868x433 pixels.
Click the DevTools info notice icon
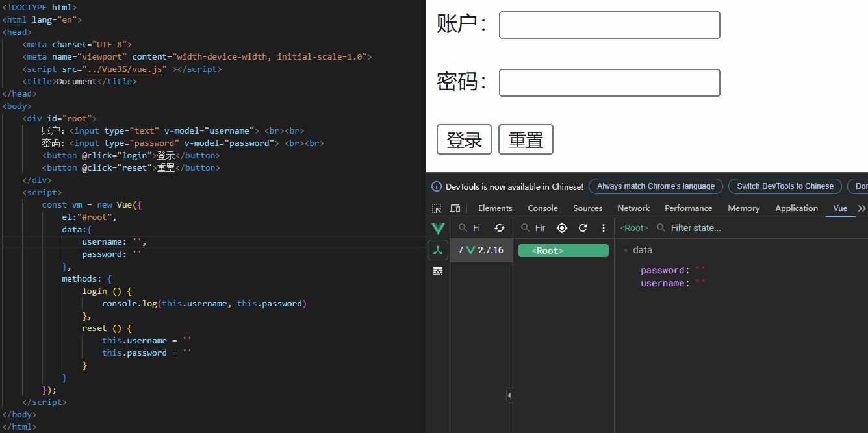(437, 186)
